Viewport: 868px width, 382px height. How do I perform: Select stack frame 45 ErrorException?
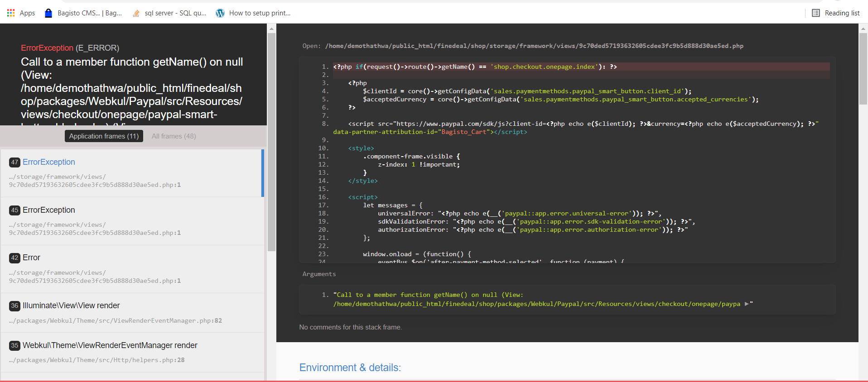[x=132, y=221]
